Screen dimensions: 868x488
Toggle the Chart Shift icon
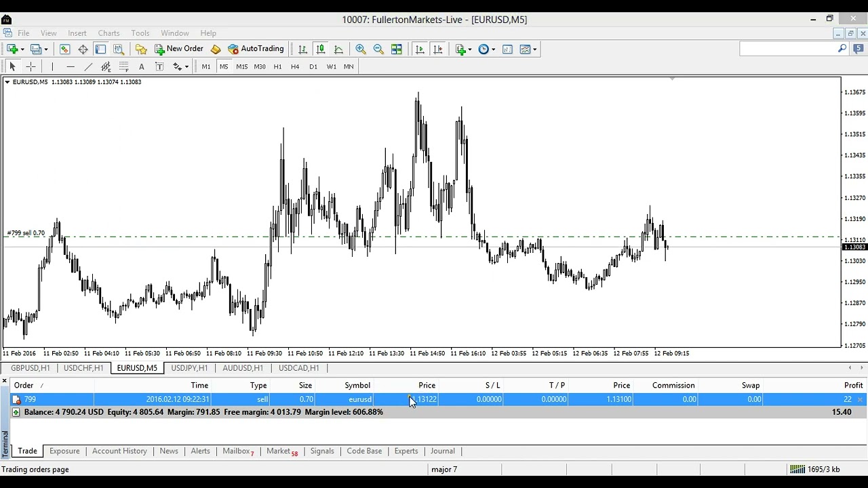[438, 49]
